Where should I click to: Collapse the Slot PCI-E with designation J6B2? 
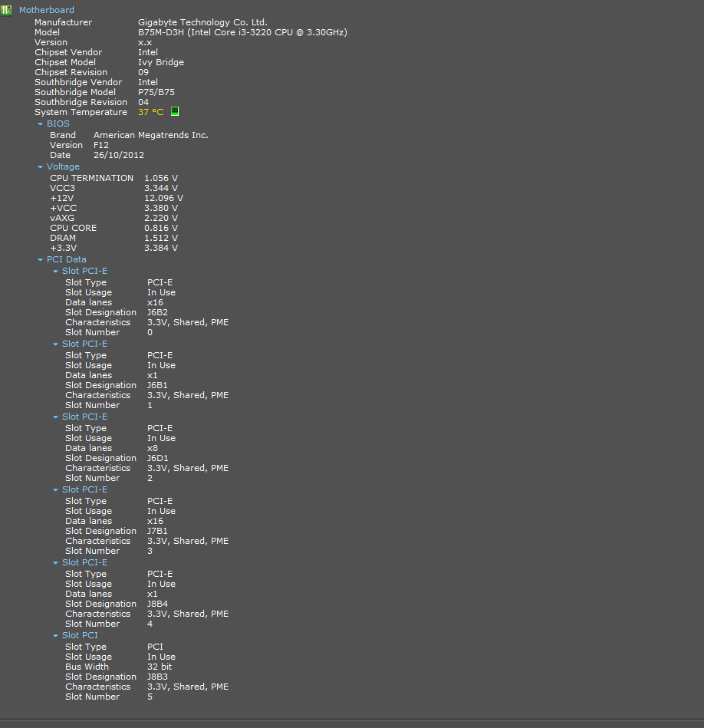(x=56, y=271)
